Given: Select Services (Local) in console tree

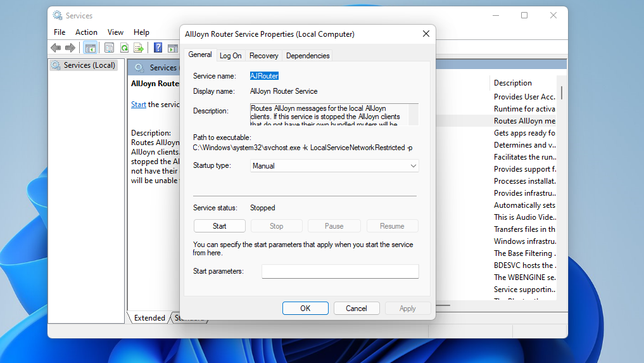Looking at the screenshot, I should 89,65.
